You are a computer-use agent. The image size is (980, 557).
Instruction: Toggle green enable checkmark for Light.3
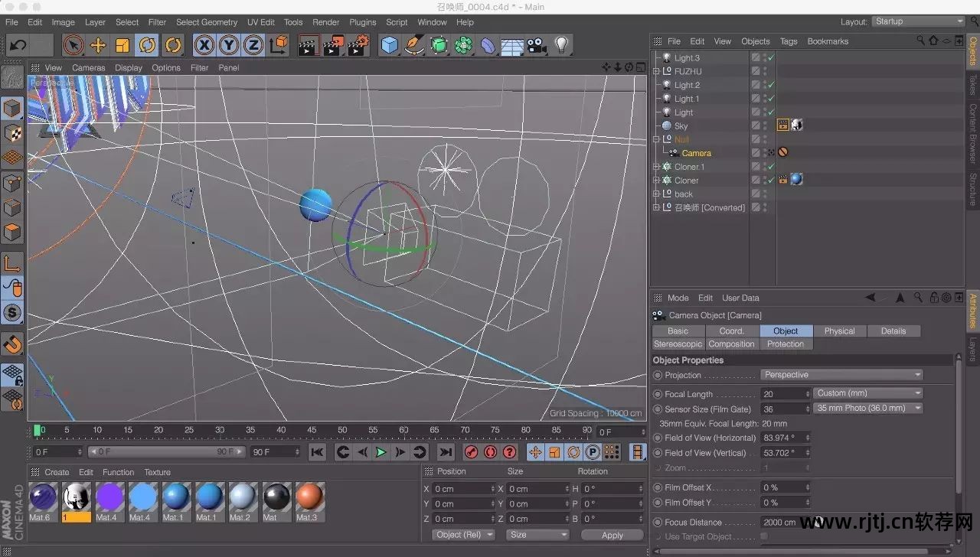[771, 58]
